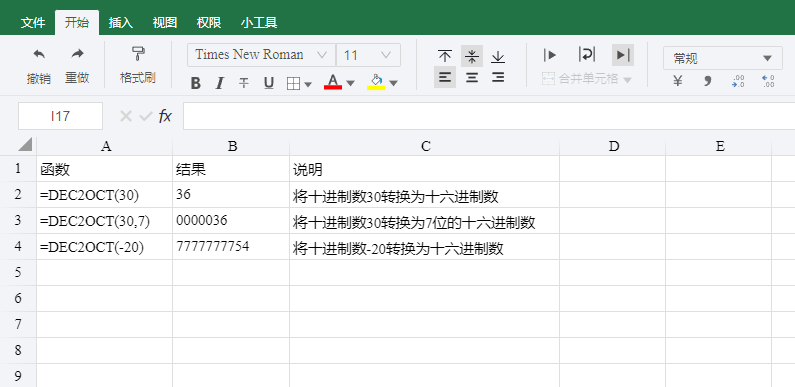Click the undo arrow icon
Image resolution: width=795 pixels, height=387 pixels.
39,54
